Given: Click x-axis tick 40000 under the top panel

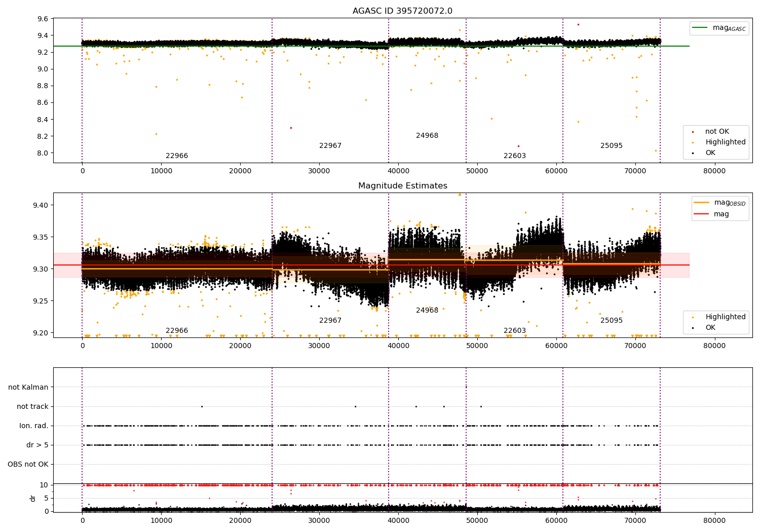Looking at the screenshot, I should click(398, 171).
